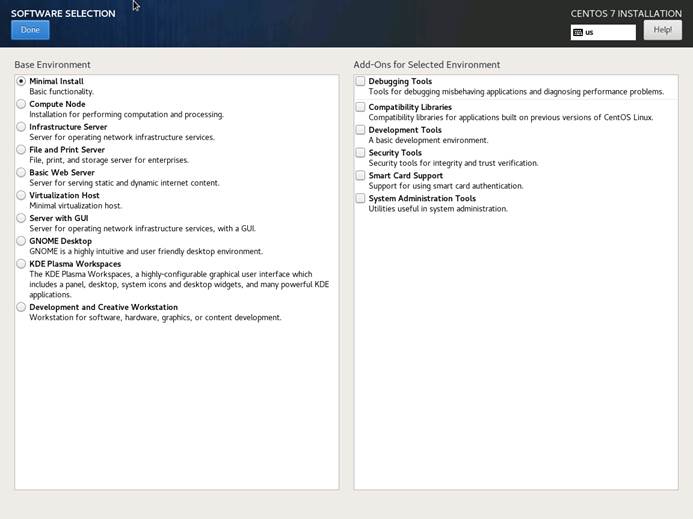693x519 pixels.
Task: Open the Help! button
Action: coord(663,30)
